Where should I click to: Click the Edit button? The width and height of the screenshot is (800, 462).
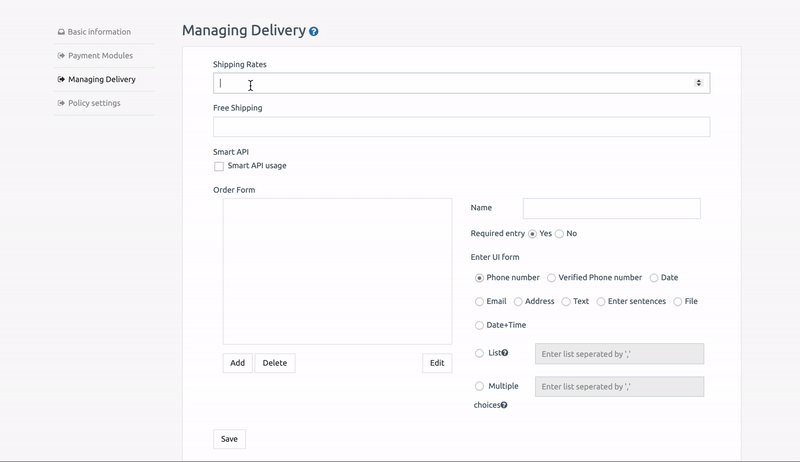(437, 363)
